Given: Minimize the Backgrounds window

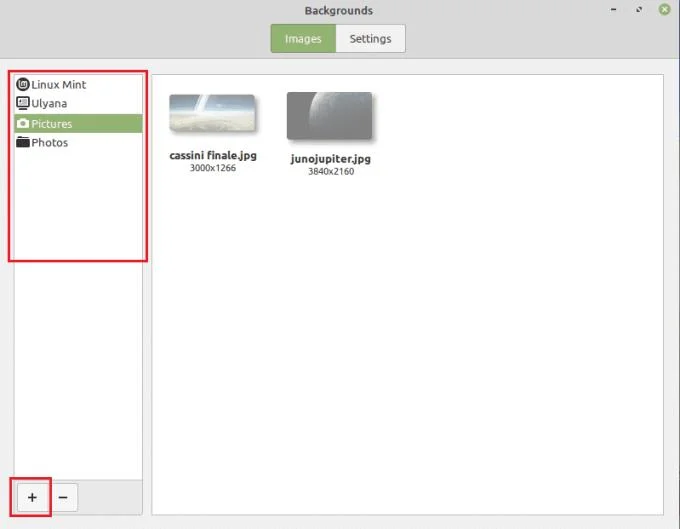Looking at the screenshot, I should pos(613,10).
